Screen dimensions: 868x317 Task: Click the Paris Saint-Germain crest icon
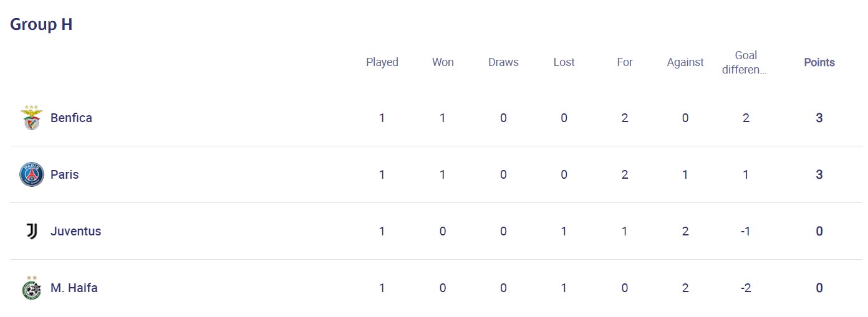[31, 174]
